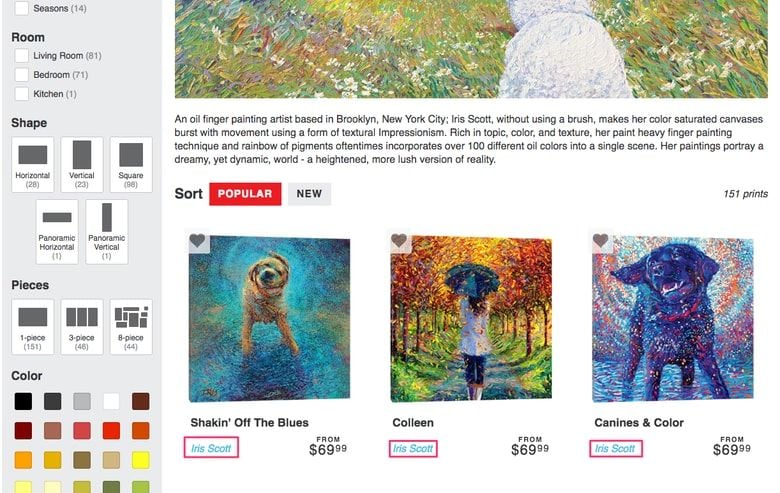The height and width of the screenshot is (493, 780).
Task: Choose the 8-piece layout option
Action: [131, 327]
